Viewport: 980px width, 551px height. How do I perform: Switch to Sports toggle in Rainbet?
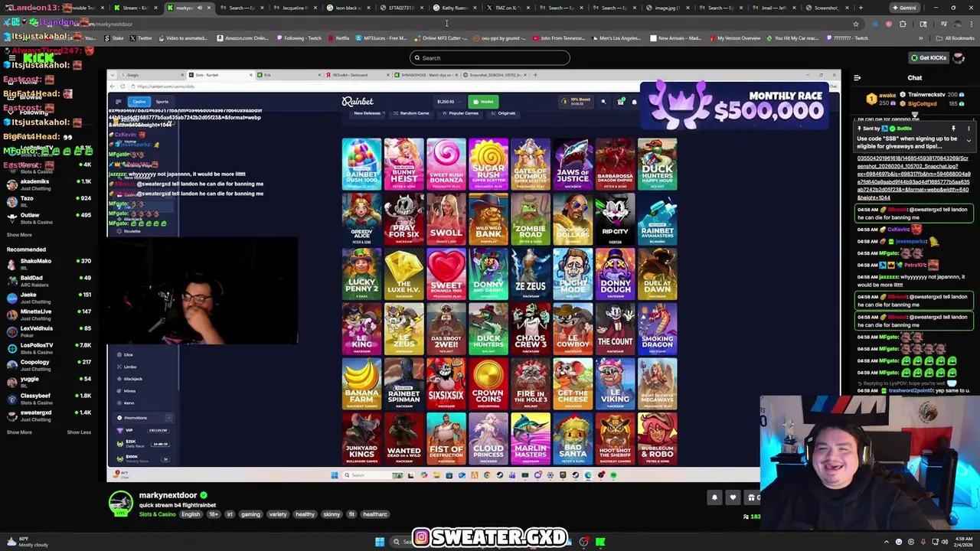(162, 102)
